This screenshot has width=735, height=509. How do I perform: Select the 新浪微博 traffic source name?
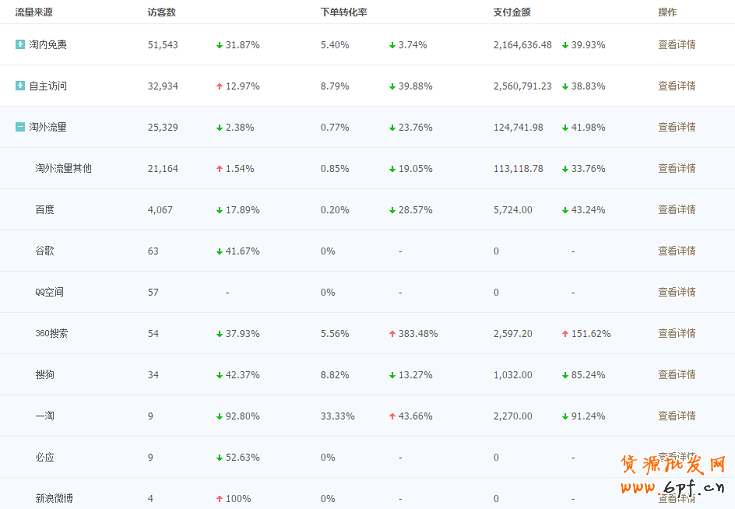point(53,498)
